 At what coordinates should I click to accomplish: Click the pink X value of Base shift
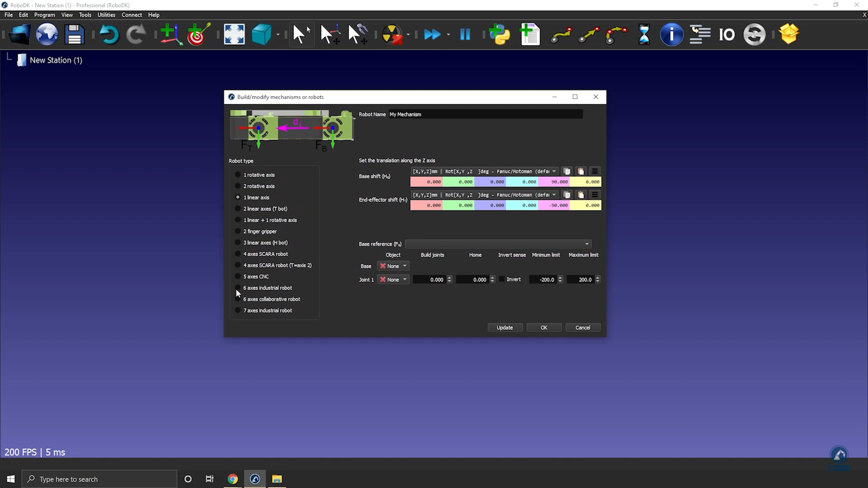click(x=426, y=182)
